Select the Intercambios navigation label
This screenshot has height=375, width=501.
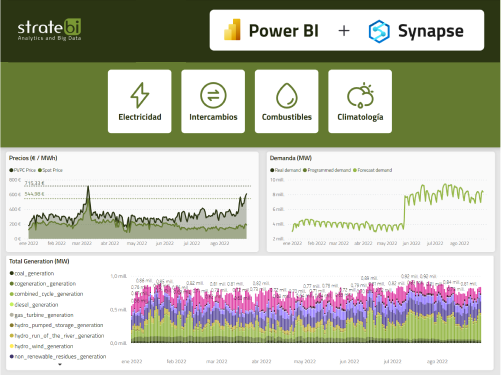213,117
